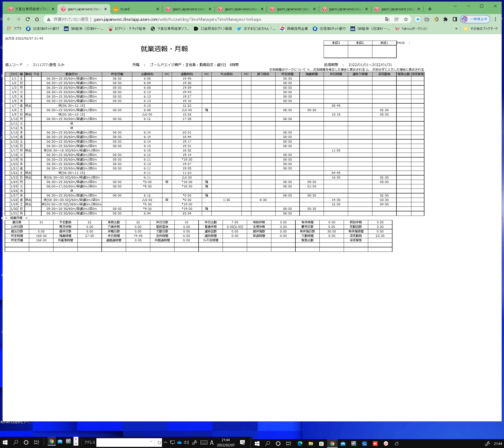Viewport: 504px width, 448px height.
Task: Click the not-secure warning icon
Action: click(x=49, y=19)
